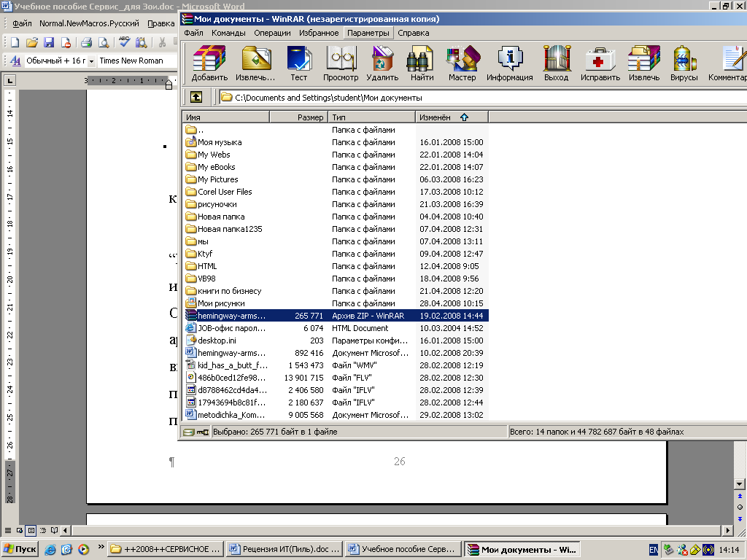The width and height of the screenshot is (747, 560).
Task: Open the WinRAR path address box
Action: 483,98
